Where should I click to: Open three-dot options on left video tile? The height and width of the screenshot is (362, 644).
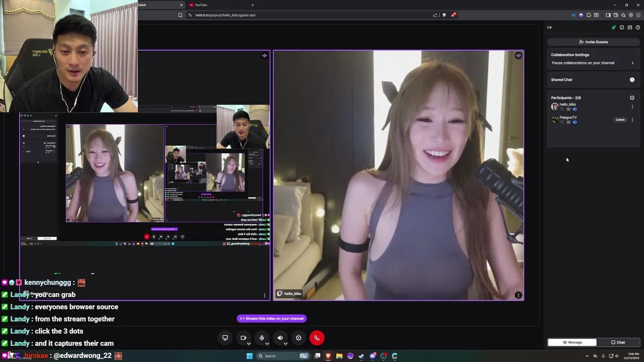265,295
